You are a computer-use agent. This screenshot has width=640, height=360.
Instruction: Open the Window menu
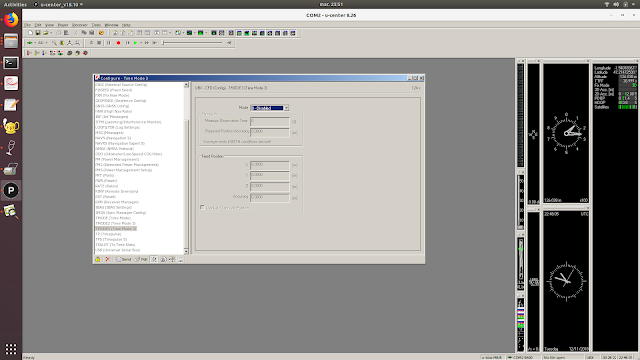[x=111, y=25]
